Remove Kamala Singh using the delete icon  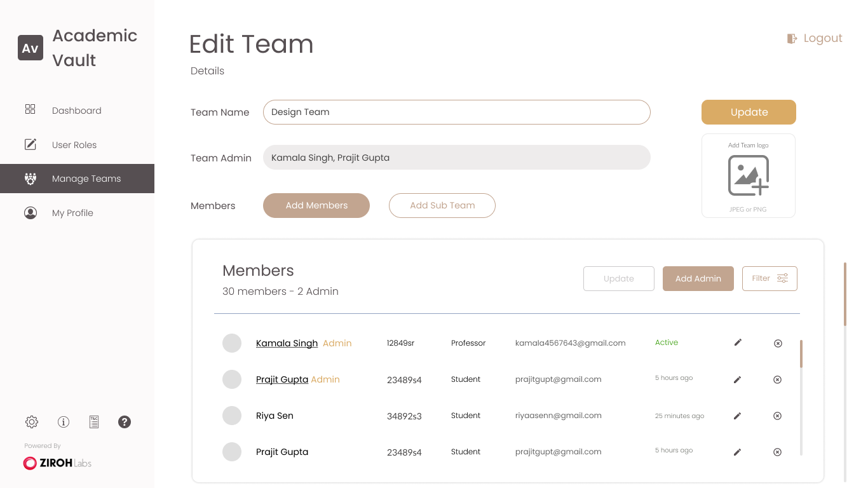coord(778,344)
